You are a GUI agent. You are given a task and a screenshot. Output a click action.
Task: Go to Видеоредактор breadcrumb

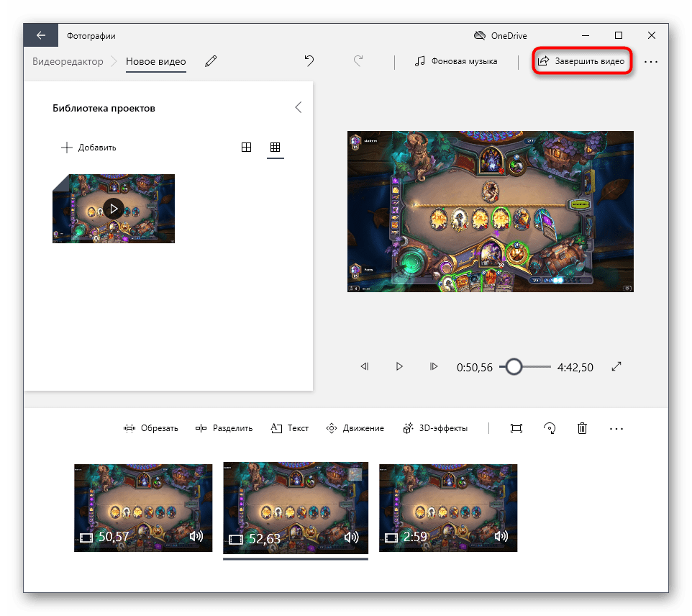(x=68, y=61)
